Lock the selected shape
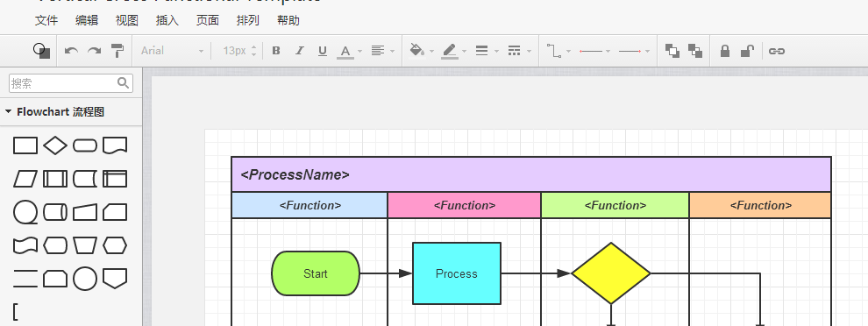868x326 pixels. pos(724,51)
